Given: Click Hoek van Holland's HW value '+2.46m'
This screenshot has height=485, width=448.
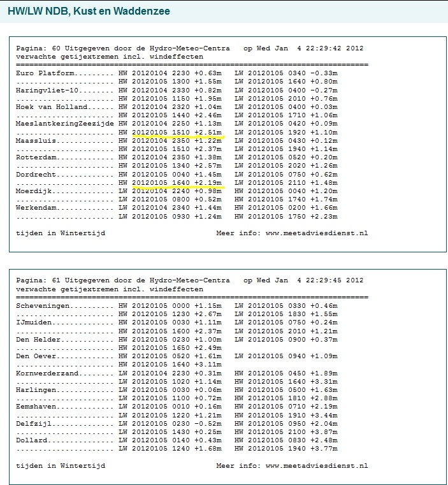Looking at the screenshot, I should tap(208, 115).
